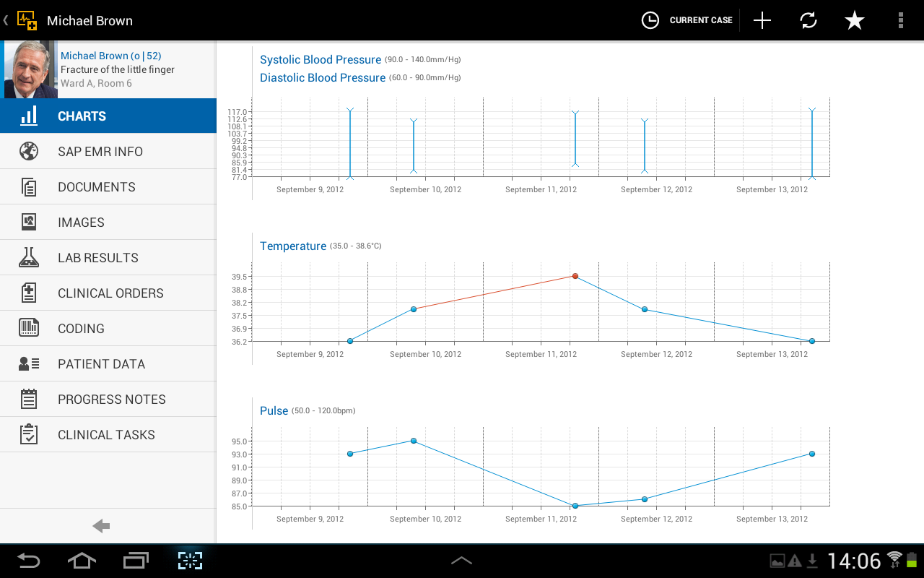The width and height of the screenshot is (924, 578).
Task: Tap the clock icon for current case
Action: coord(650,20)
